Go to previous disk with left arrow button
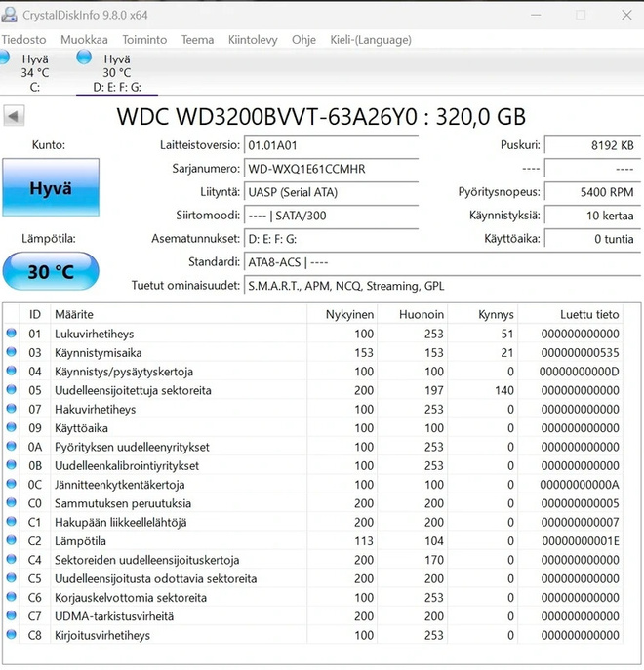The image size is (644, 670). [14, 116]
